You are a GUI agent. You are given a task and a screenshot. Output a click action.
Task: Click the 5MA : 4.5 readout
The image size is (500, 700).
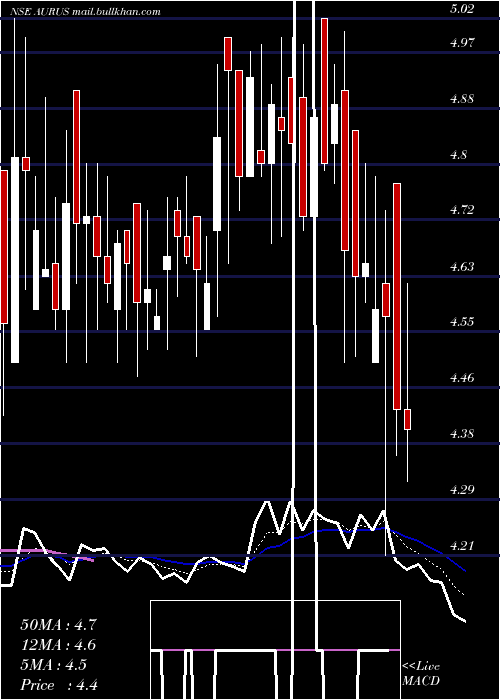point(54,665)
